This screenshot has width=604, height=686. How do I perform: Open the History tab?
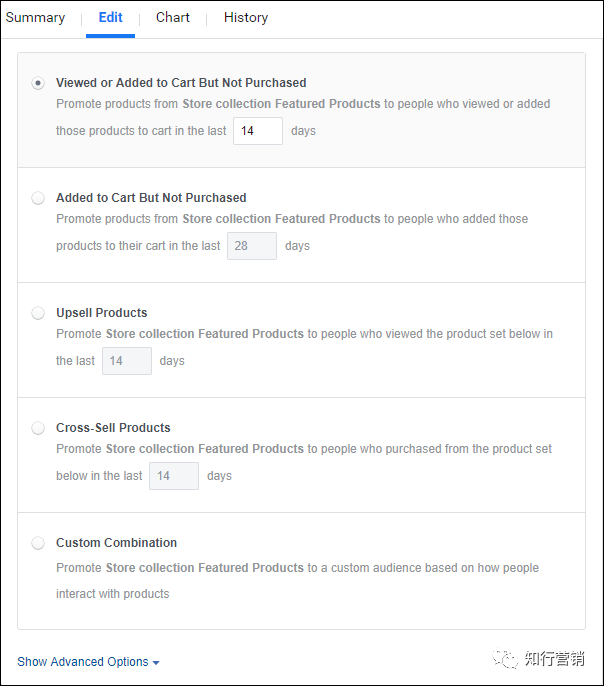pos(246,18)
